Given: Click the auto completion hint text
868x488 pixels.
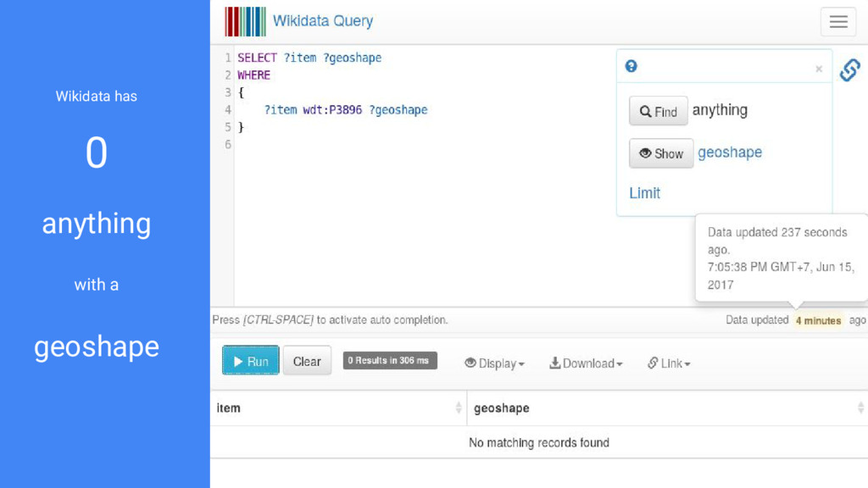Looking at the screenshot, I should (x=330, y=319).
